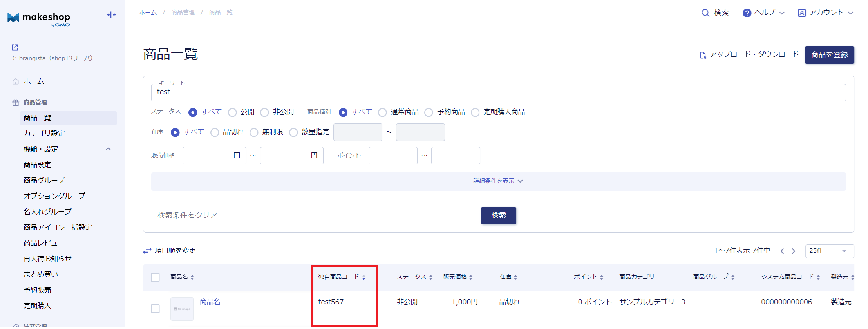Click the help question mark icon
This screenshot has width=868, height=329.
[747, 13]
